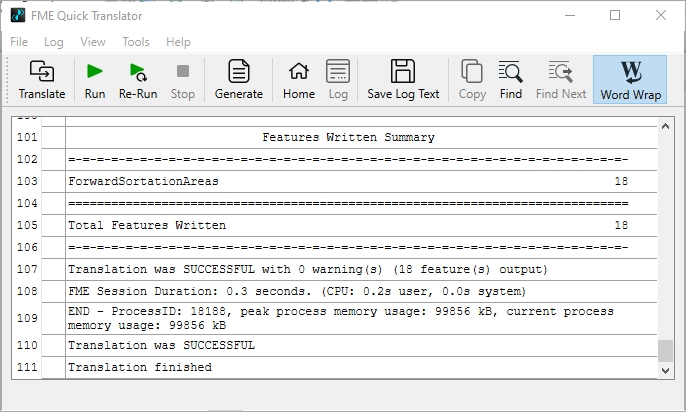Open the Log menu
Viewport: 686px width, 412px height.
[54, 42]
